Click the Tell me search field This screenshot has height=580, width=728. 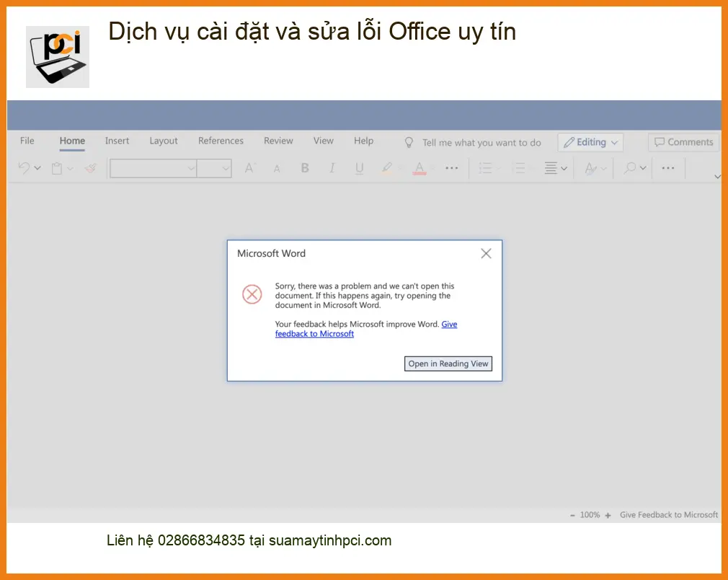pos(481,143)
